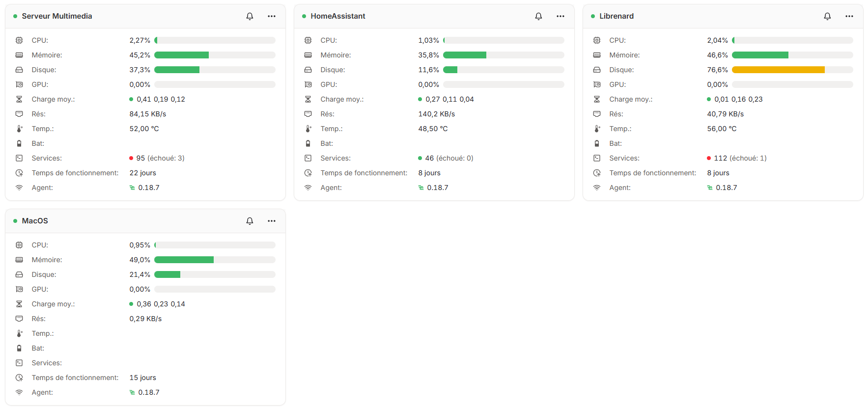
Task: Open three-dots menu for Serveur Multimedia
Action: pyautogui.click(x=272, y=16)
